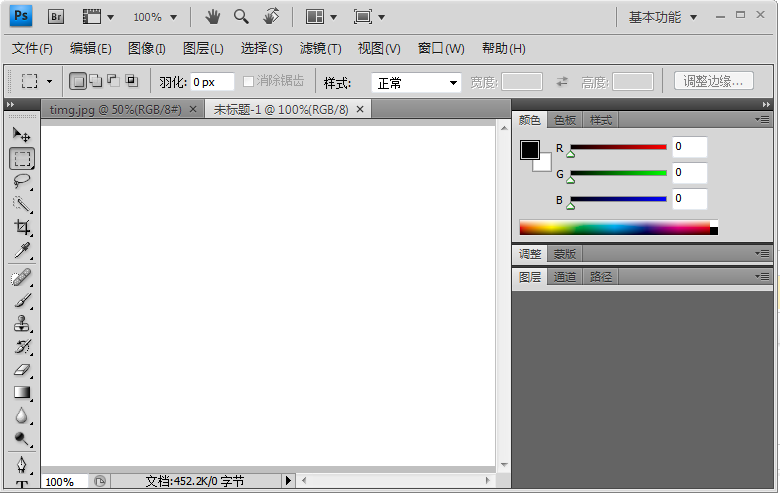Select the Move tool

pos(21,135)
